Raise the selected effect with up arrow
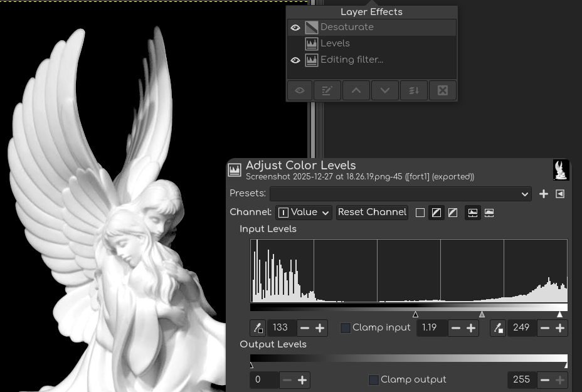Screen dimensions: 582x392 coord(356,90)
